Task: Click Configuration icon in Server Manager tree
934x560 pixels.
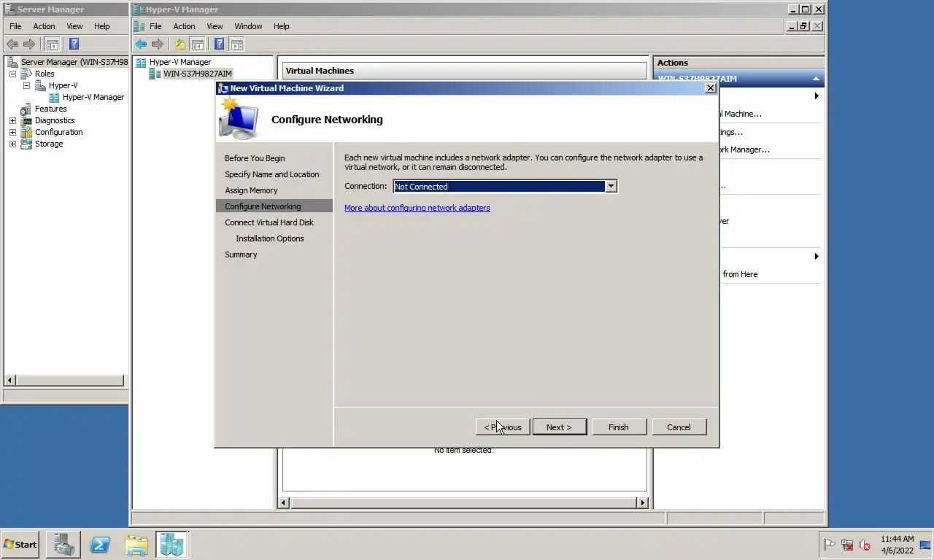Action: click(x=27, y=132)
